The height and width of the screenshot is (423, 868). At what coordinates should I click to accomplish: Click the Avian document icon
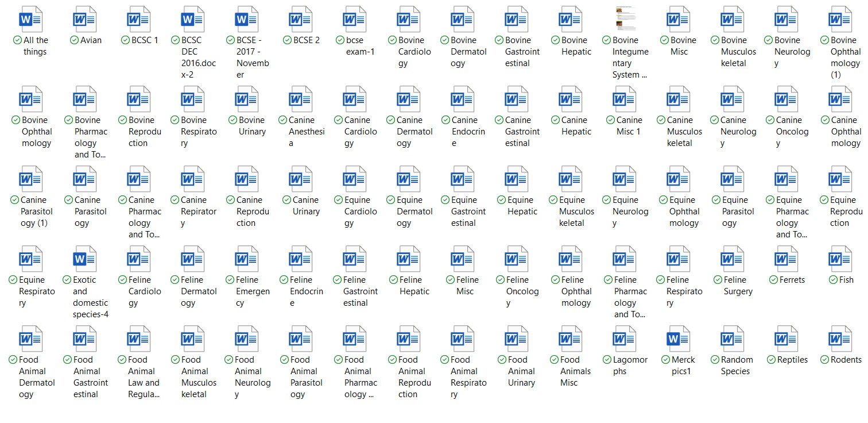(x=85, y=19)
